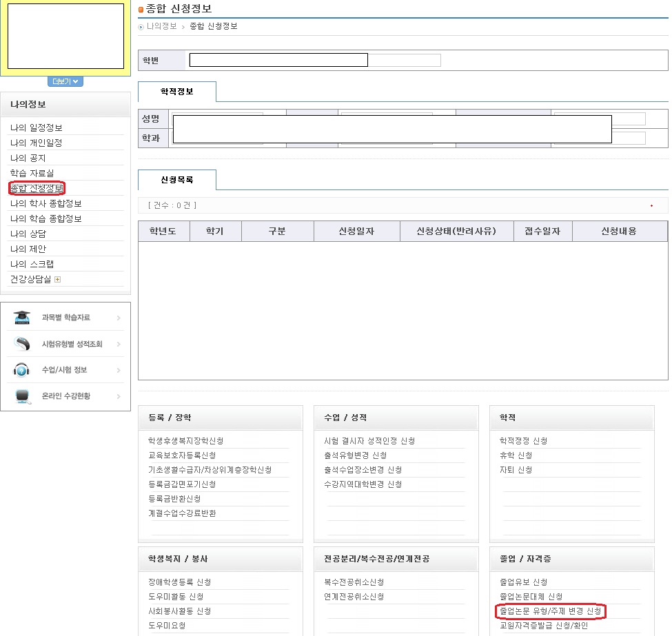Expand 건강상담실 with the plus icon
The height and width of the screenshot is (636, 672).
(57, 279)
